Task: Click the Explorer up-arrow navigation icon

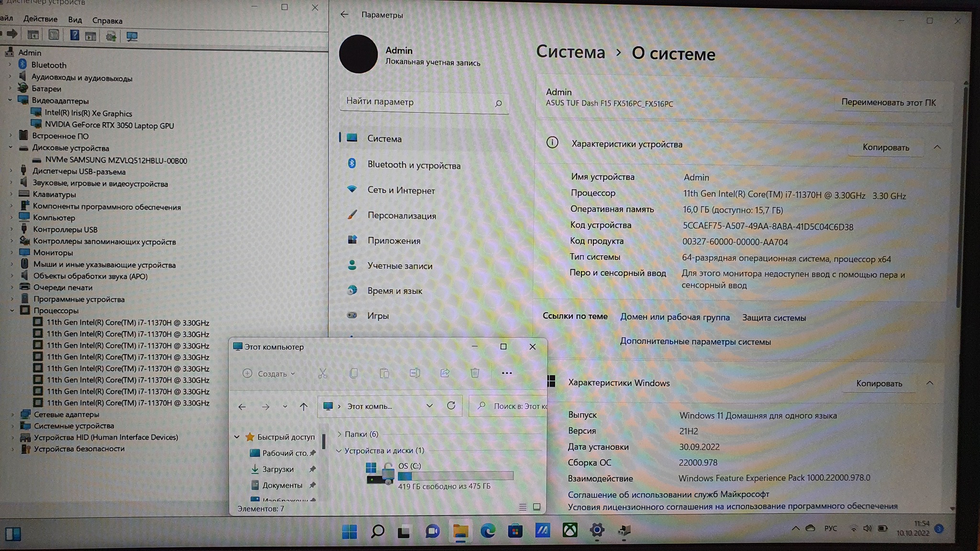Action: (303, 406)
